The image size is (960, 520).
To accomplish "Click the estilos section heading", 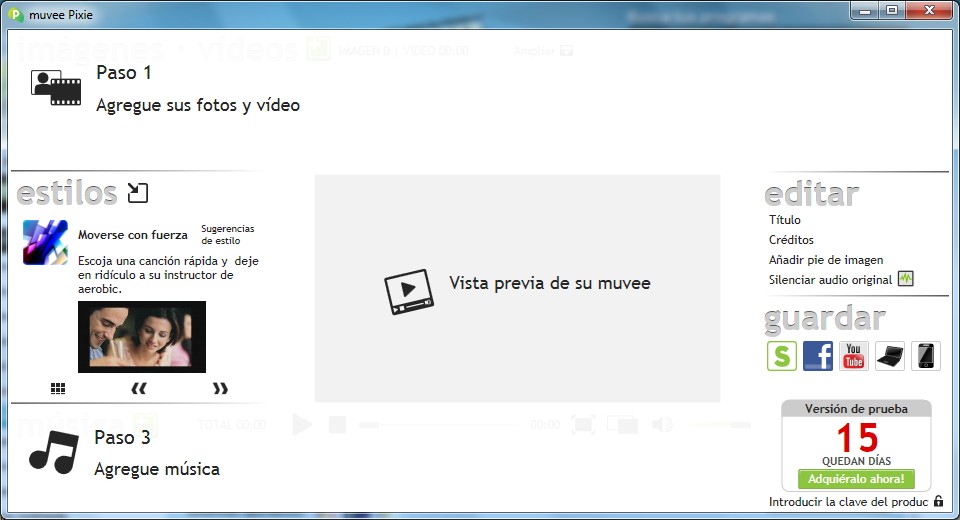I will pyautogui.click(x=67, y=193).
